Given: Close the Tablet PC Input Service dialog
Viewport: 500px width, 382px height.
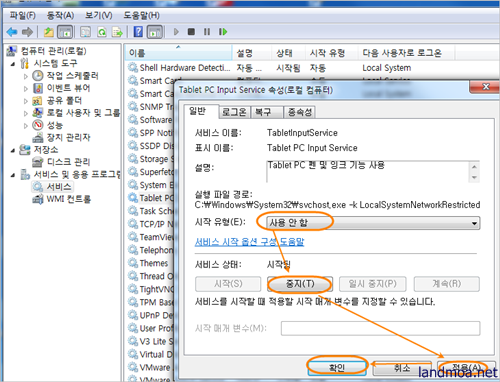Looking at the screenshot, I should click(485, 87).
